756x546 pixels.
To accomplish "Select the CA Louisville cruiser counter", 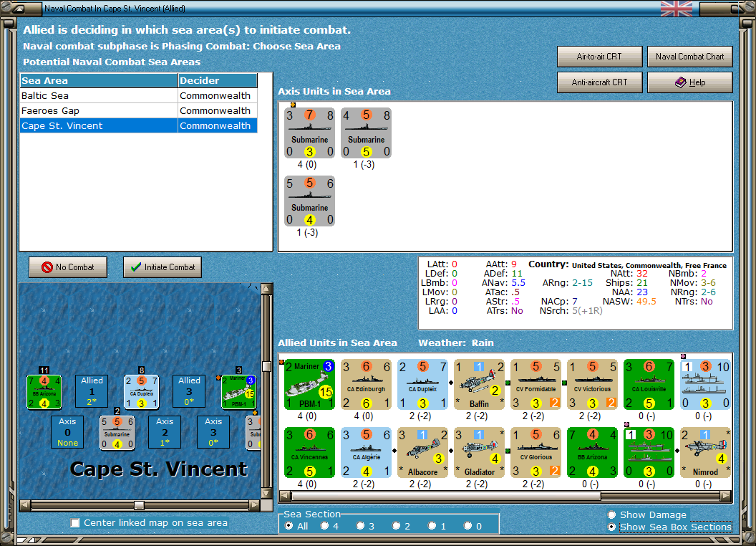I will coord(649,385).
